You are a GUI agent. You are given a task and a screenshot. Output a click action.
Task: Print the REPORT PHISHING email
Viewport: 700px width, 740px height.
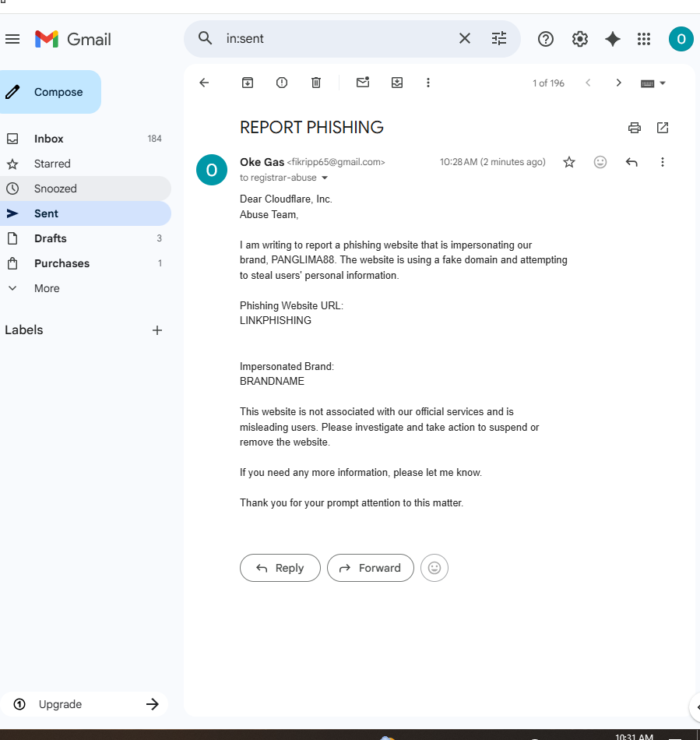[x=635, y=128]
